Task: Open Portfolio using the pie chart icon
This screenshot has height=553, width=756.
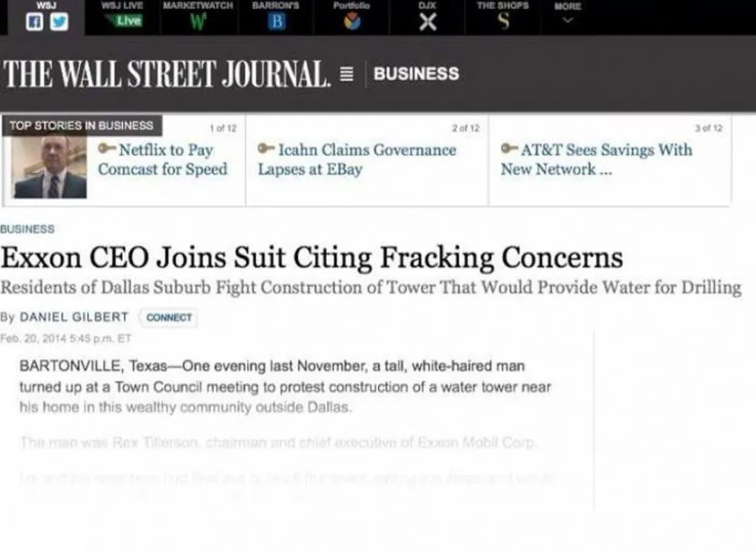Action: tap(351, 21)
